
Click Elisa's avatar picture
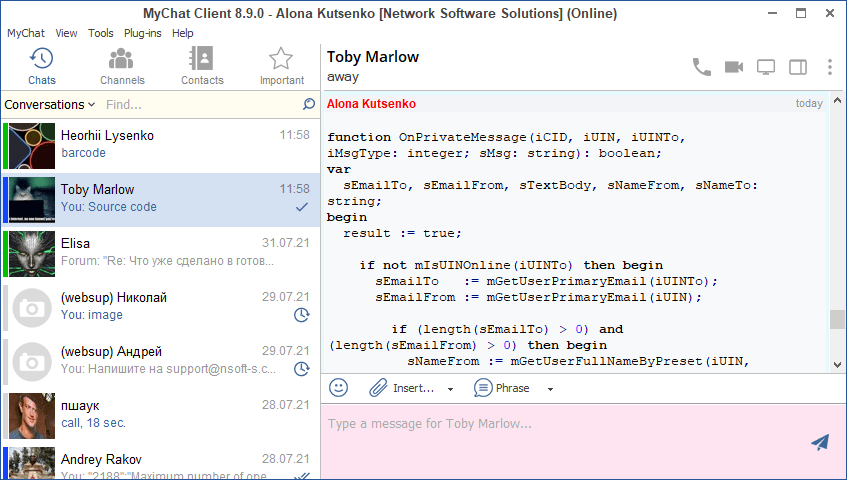click(x=32, y=254)
